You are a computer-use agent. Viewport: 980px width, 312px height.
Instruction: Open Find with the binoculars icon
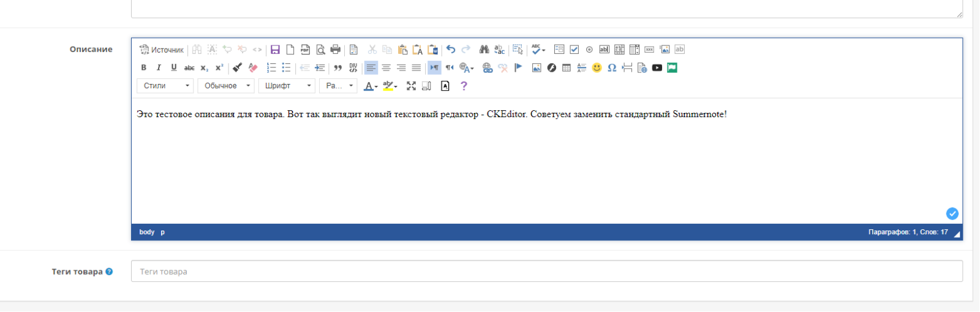[x=484, y=50]
